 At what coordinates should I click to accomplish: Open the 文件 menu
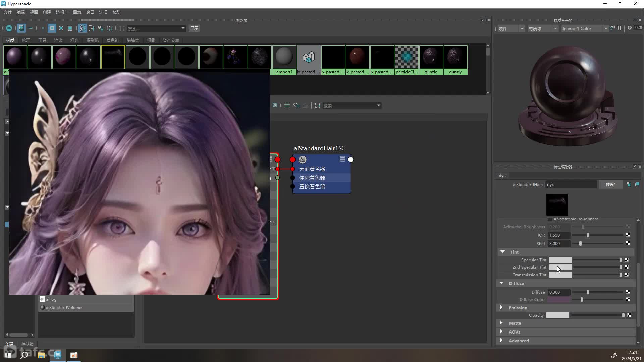coord(8,12)
